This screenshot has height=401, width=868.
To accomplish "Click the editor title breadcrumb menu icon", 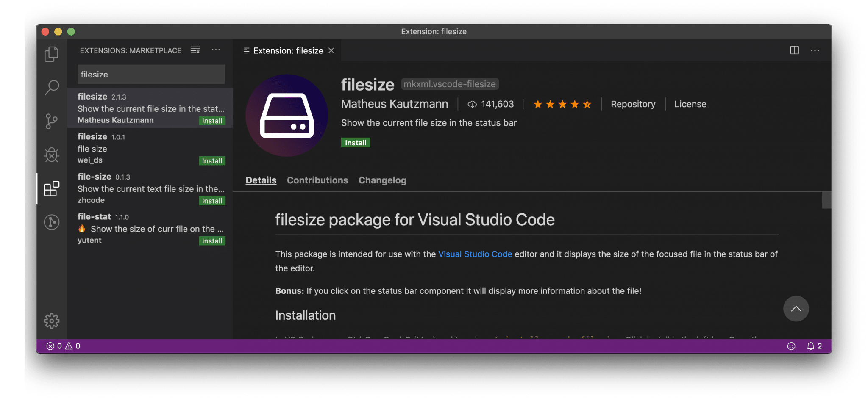I will tap(246, 50).
